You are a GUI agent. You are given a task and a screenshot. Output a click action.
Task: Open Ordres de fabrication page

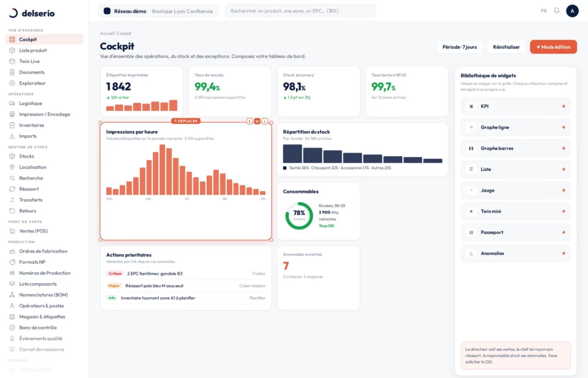44,251
